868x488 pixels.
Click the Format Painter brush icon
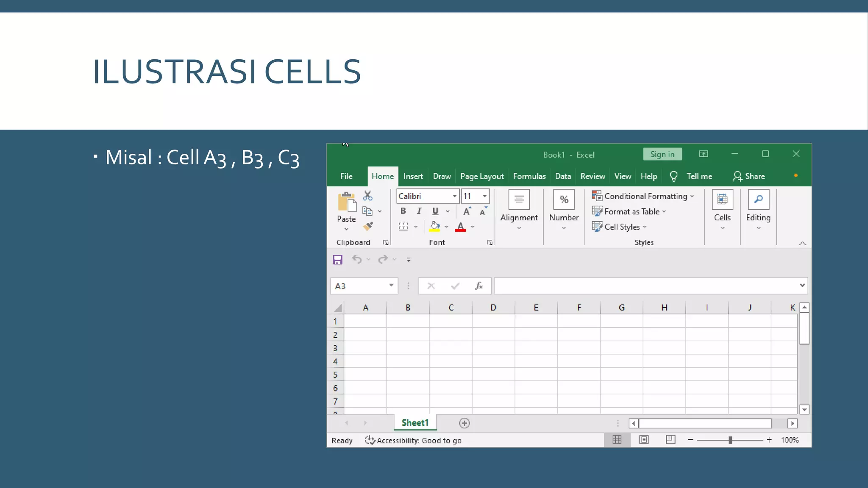(x=368, y=227)
